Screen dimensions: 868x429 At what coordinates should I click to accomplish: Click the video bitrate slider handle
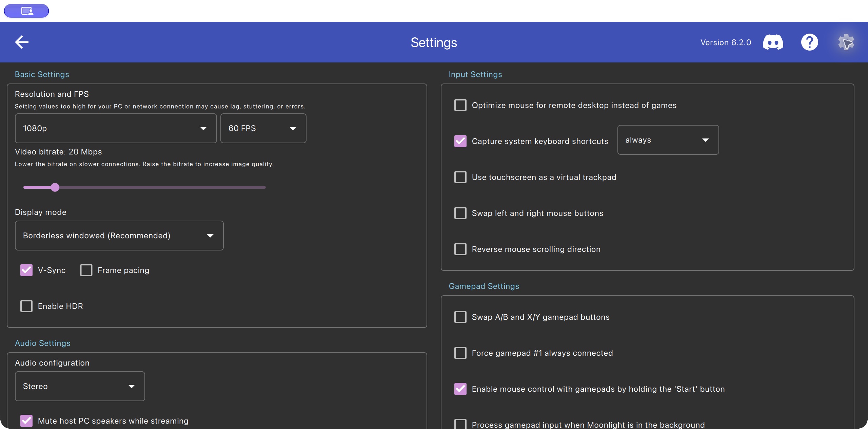(x=55, y=187)
